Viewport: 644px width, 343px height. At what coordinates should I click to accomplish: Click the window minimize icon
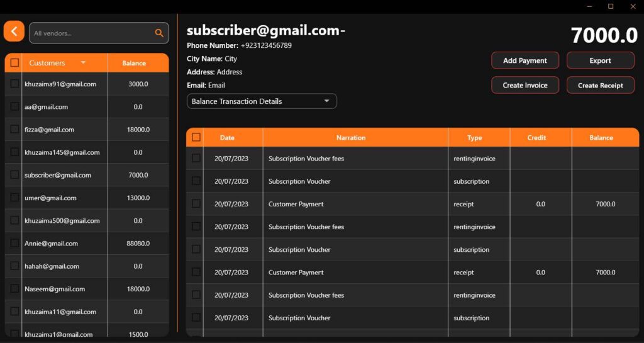pyautogui.click(x=589, y=6)
